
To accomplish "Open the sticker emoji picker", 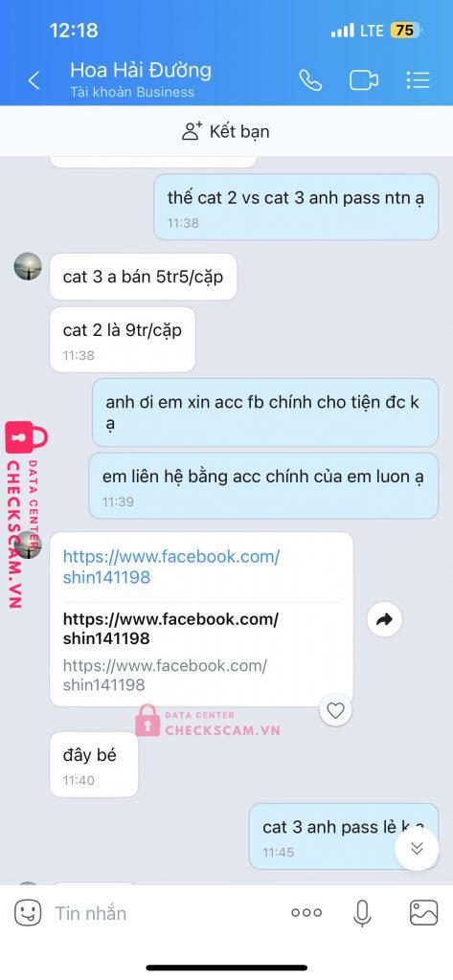I will click(x=28, y=913).
